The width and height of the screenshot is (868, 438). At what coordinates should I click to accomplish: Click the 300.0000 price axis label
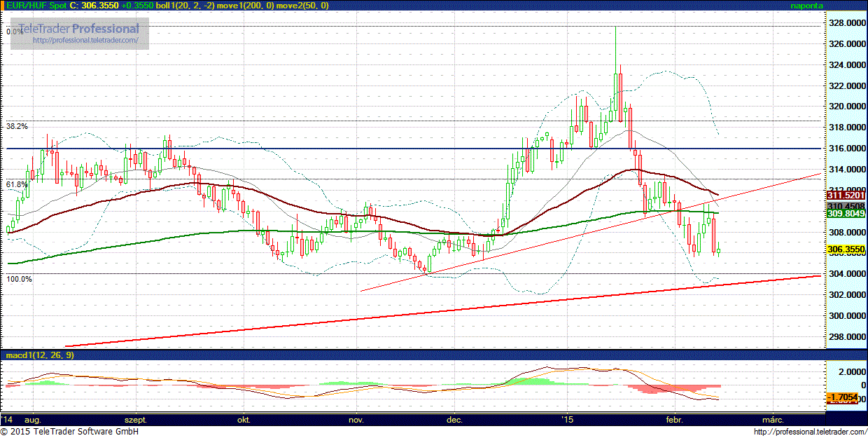(x=846, y=316)
